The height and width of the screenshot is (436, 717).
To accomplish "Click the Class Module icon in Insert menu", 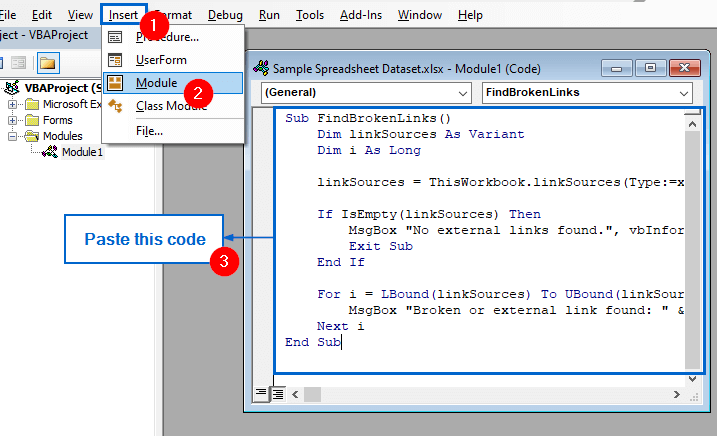I will pyautogui.click(x=115, y=106).
